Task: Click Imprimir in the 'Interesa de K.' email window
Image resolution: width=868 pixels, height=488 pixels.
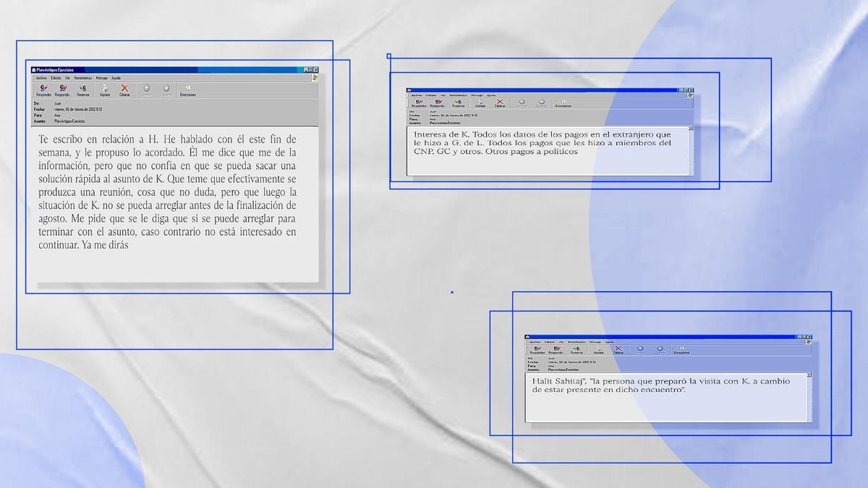Action: coord(480,103)
